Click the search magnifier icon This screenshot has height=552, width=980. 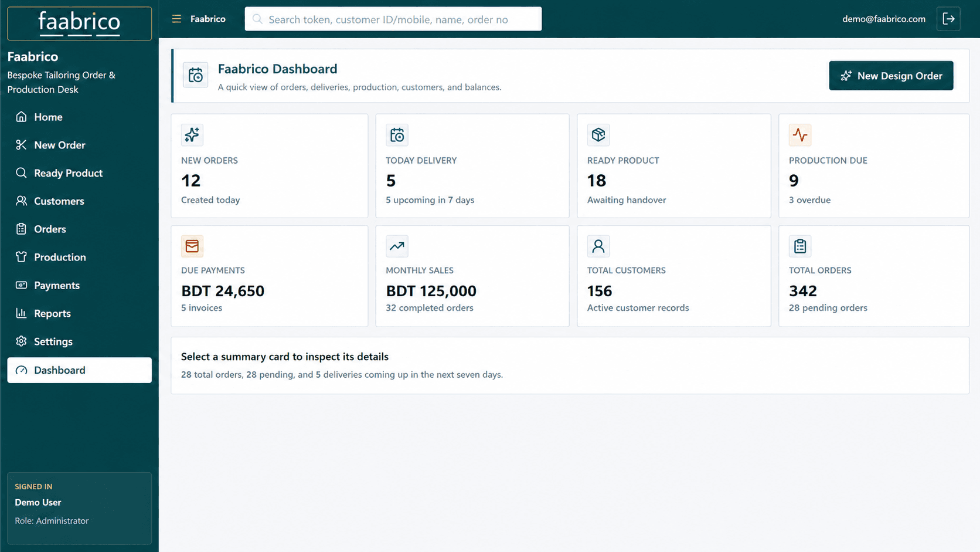257,19
